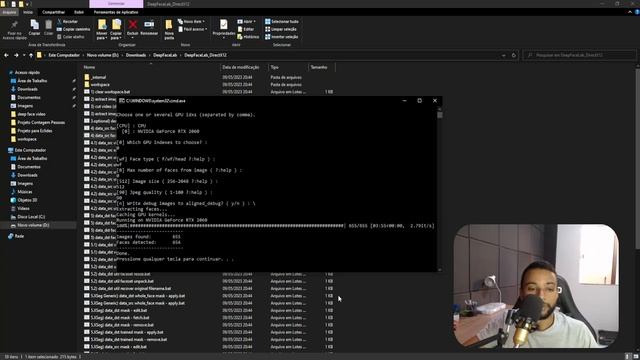This screenshot has height=360, width=640.
Task: Click the Renomear icon
Action: (x=149, y=24)
